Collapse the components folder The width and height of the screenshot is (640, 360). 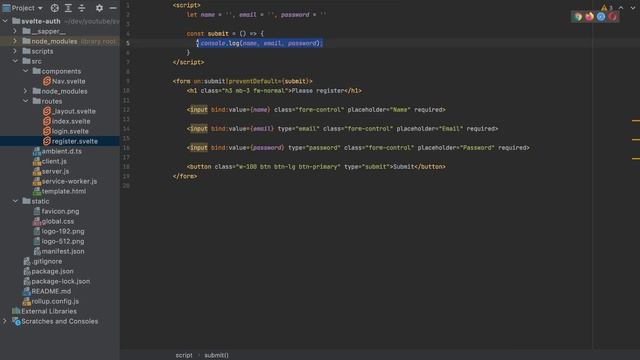(x=25, y=71)
